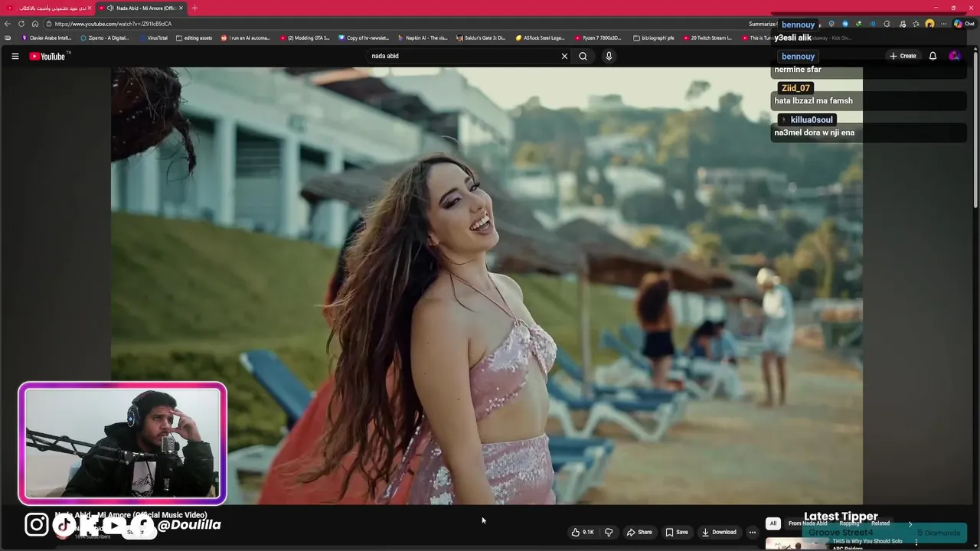Select the 'Related' filter chip

(x=880, y=523)
